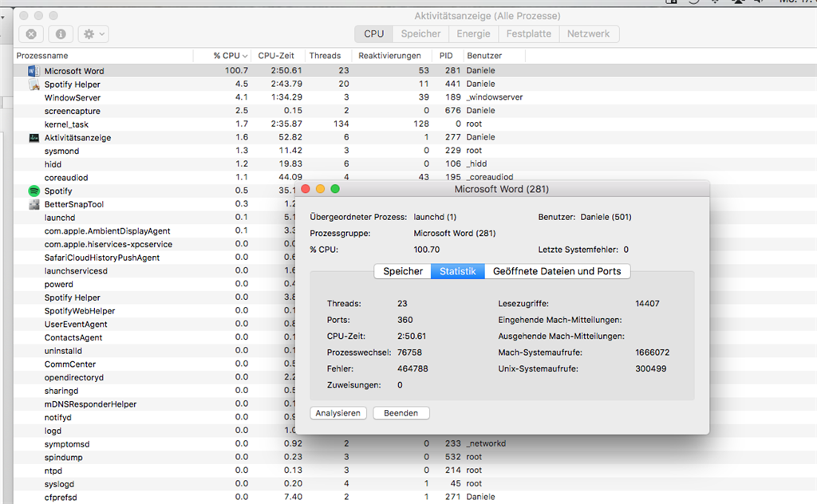The height and width of the screenshot is (504, 817).
Task: Click the launchd (1) parent process value
Action: pos(435,217)
